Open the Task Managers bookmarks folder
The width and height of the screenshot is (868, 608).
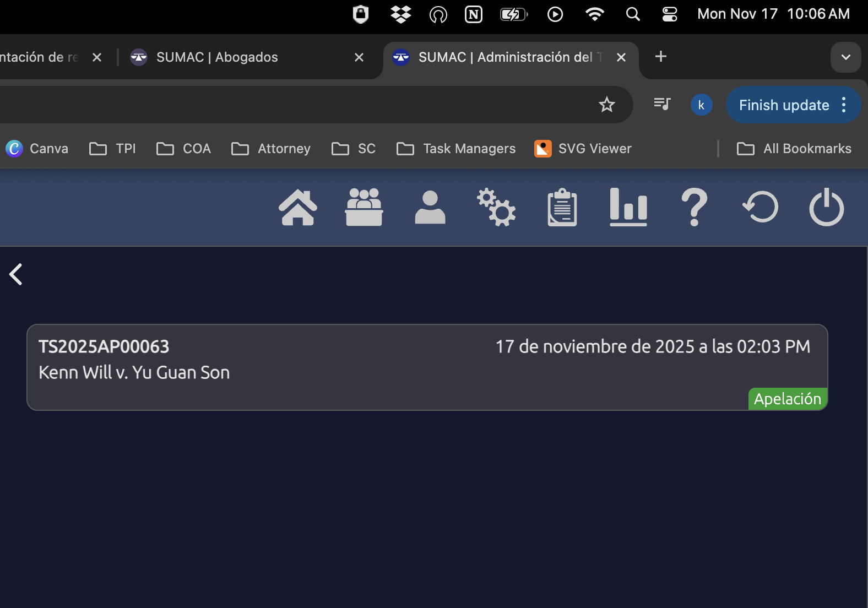click(456, 149)
